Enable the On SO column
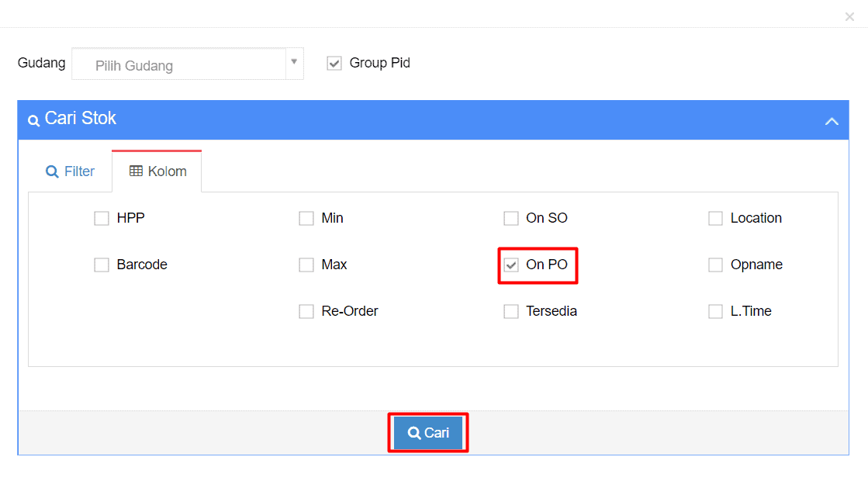868x495 pixels. (511, 219)
